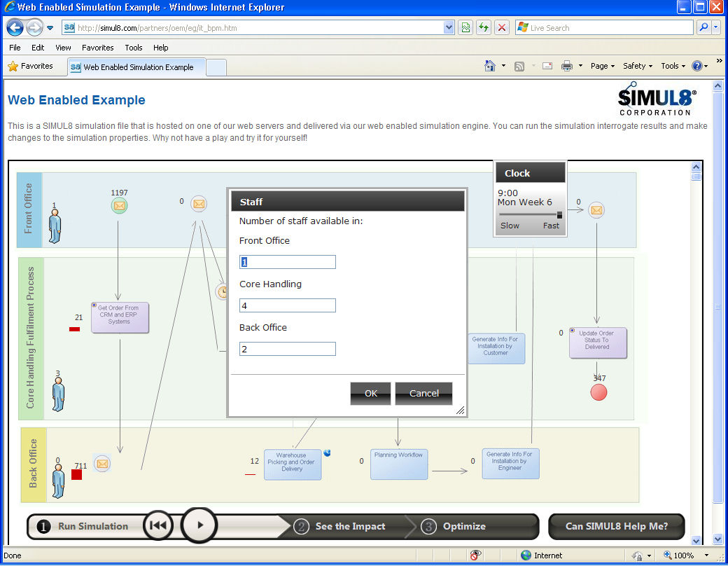The image size is (728, 566).
Task: Click the red simulation end point showing 347
Action: pos(598,392)
